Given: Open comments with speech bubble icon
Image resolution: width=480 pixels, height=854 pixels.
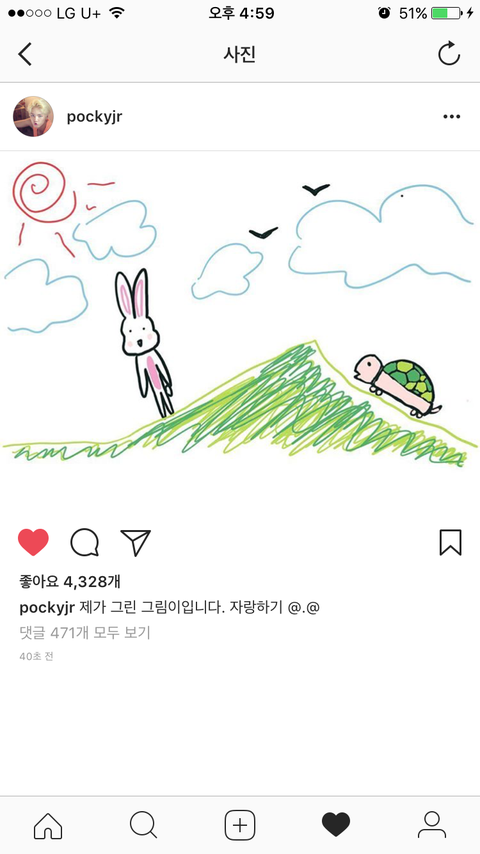Looking at the screenshot, I should click(x=84, y=542).
